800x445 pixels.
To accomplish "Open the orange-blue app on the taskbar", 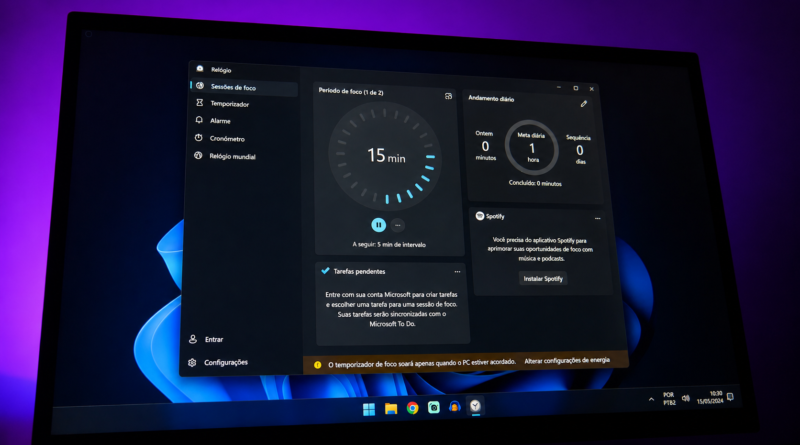I will pos(455,407).
